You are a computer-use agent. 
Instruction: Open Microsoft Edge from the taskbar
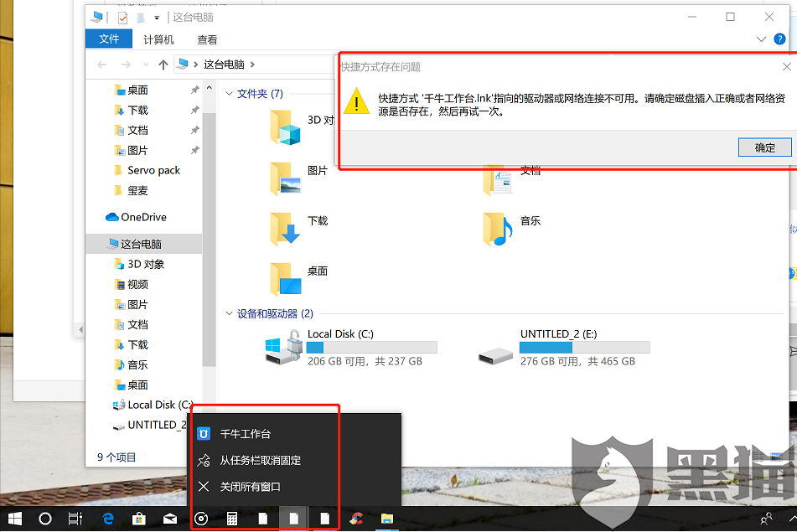click(x=107, y=519)
